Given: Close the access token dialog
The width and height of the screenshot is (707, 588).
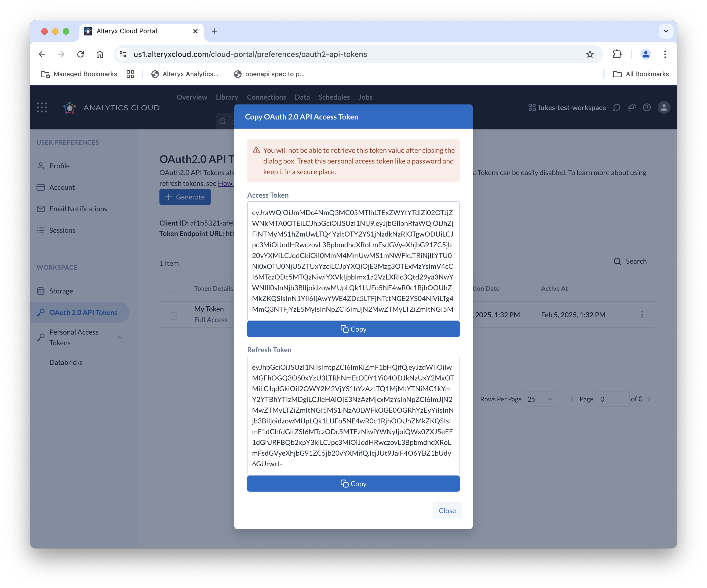Looking at the screenshot, I should pyautogui.click(x=447, y=510).
